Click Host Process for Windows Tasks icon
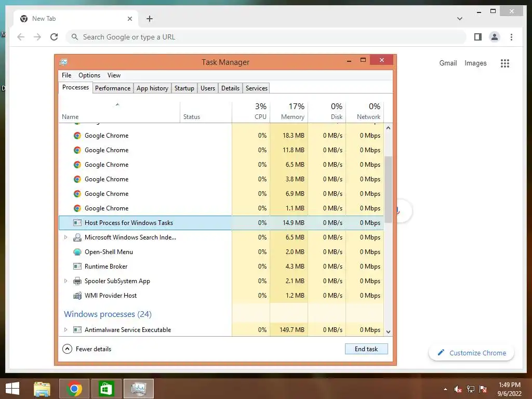This screenshot has width=532, height=399. click(77, 223)
